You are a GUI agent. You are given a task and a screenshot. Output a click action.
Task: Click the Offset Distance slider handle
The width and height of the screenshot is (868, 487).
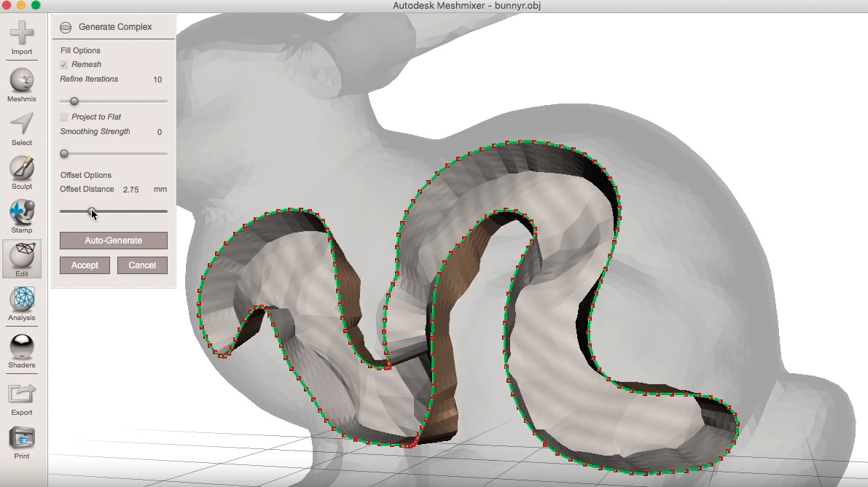[92, 211]
